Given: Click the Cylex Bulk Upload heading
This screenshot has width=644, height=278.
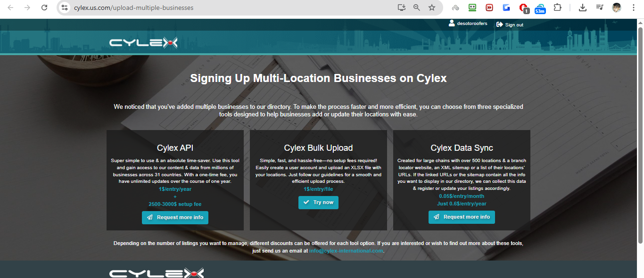Looking at the screenshot, I should tap(318, 148).
